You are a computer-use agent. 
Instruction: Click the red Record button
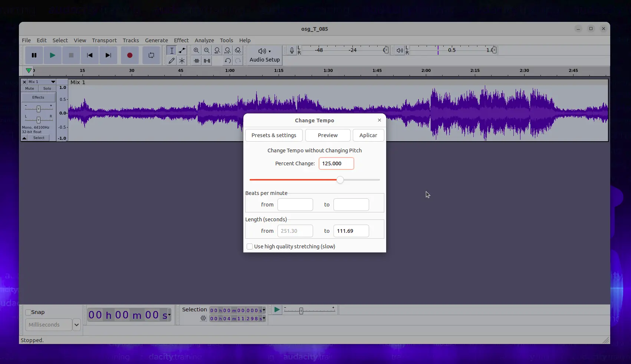[130, 55]
